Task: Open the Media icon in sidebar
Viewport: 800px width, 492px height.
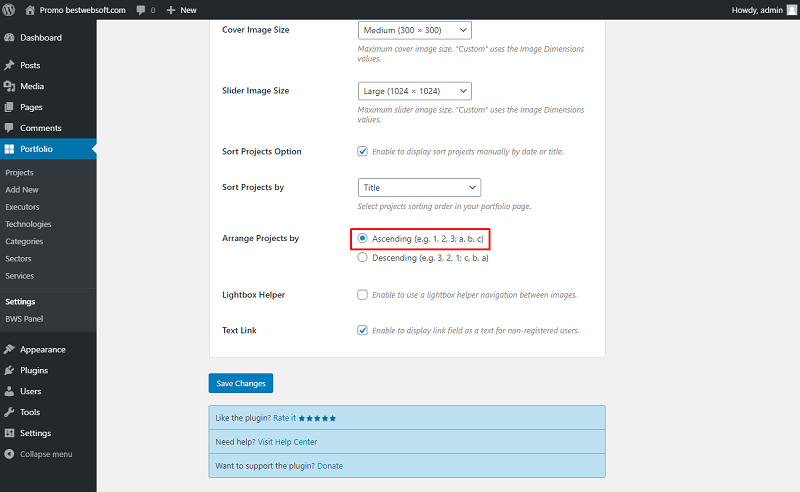Action: [x=9, y=86]
